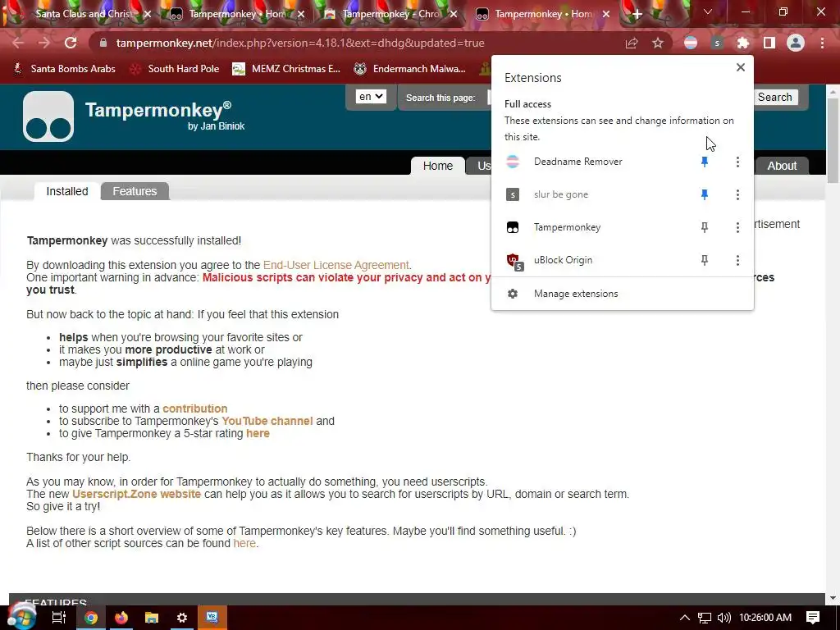This screenshot has width=840, height=630.
Task: Open Task View in the taskbar
Action: 59,618
